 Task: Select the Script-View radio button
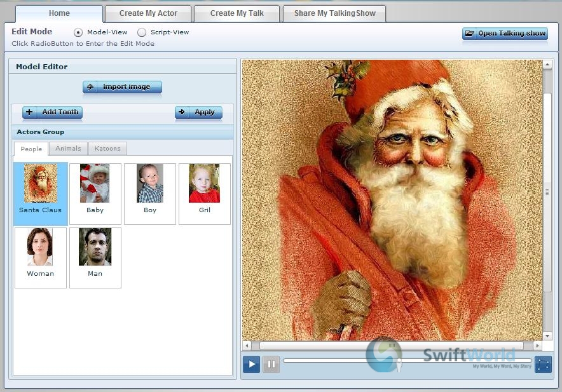142,32
